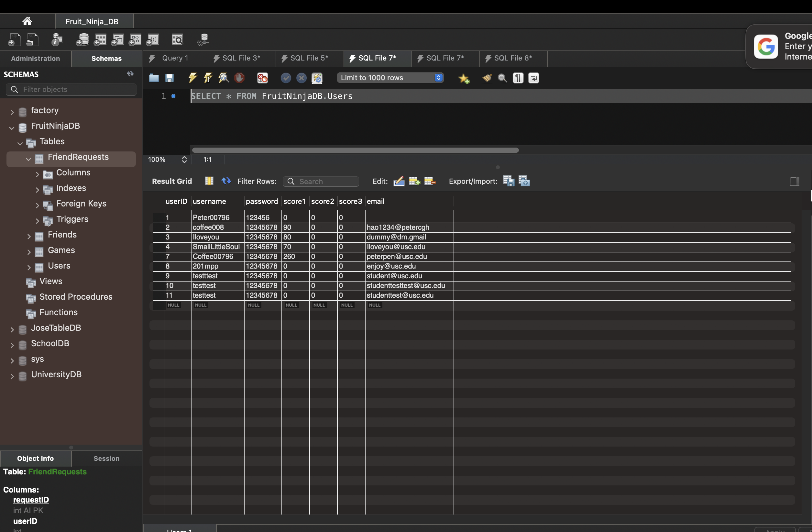The width and height of the screenshot is (812, 532).
Task: Add query to favorites star icon
Action: [464, 79]
